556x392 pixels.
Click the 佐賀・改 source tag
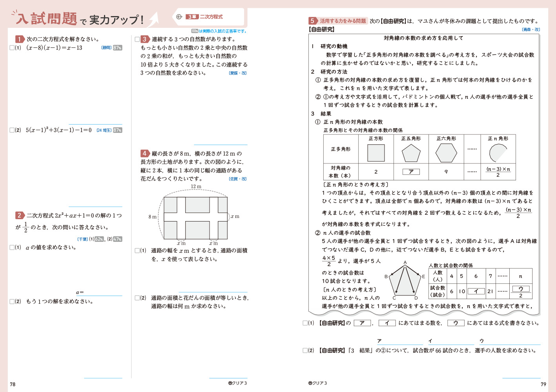(x=238, y=179)
